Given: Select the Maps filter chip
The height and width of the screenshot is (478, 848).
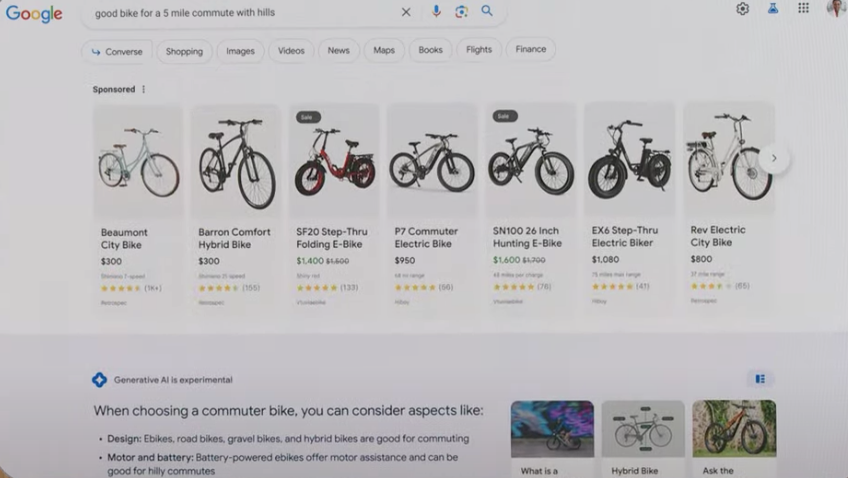Looking at the screenshot, I should point(384,50).
